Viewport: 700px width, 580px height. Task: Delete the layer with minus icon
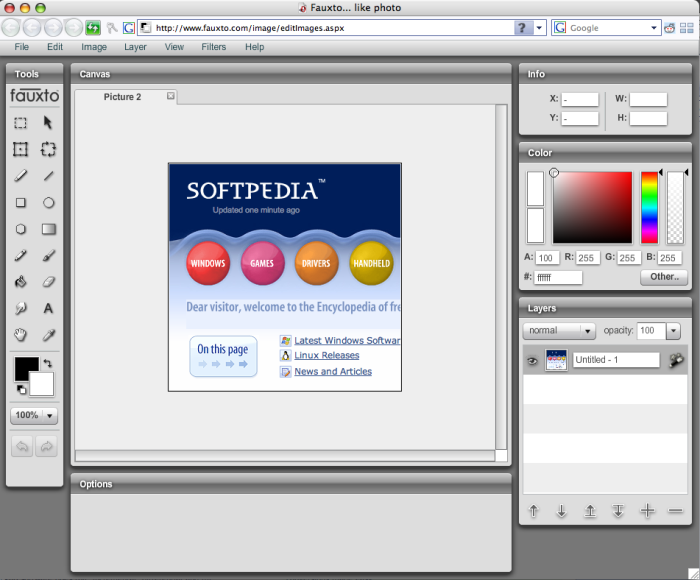(676, 510)
